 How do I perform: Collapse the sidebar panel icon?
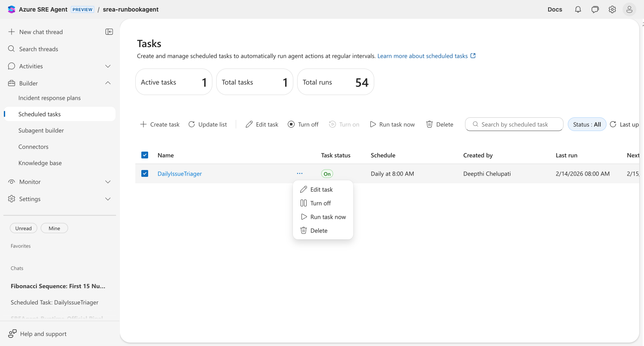(x=109, y=32)
